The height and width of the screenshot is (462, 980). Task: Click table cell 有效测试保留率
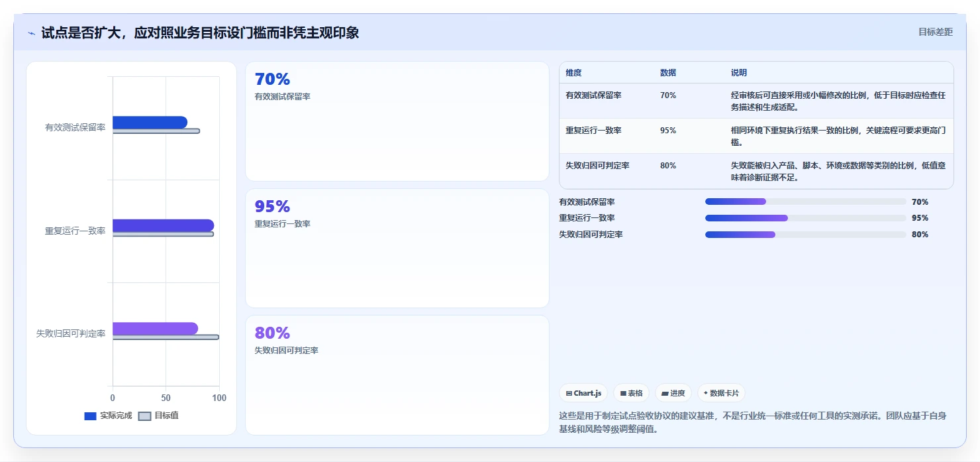click(593, 95)
